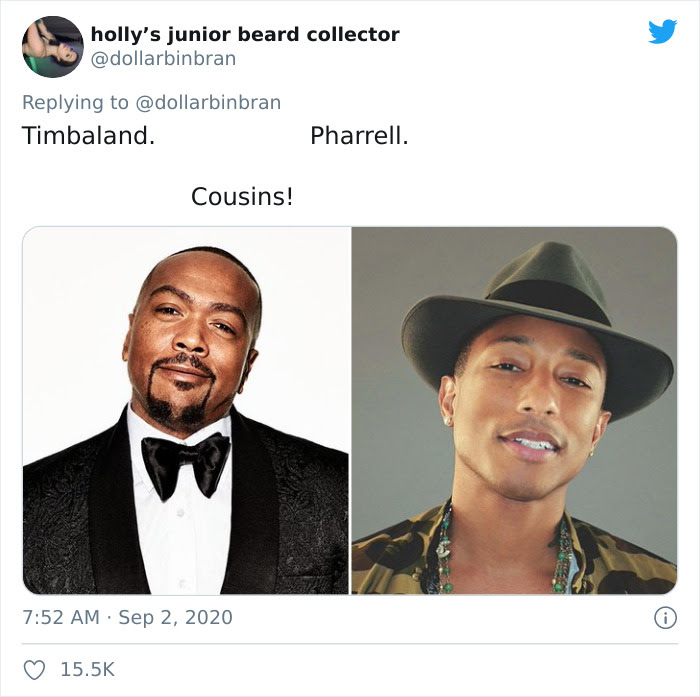Follow the @dollarbinbran mention in Replying to

(x=208, y=102)
